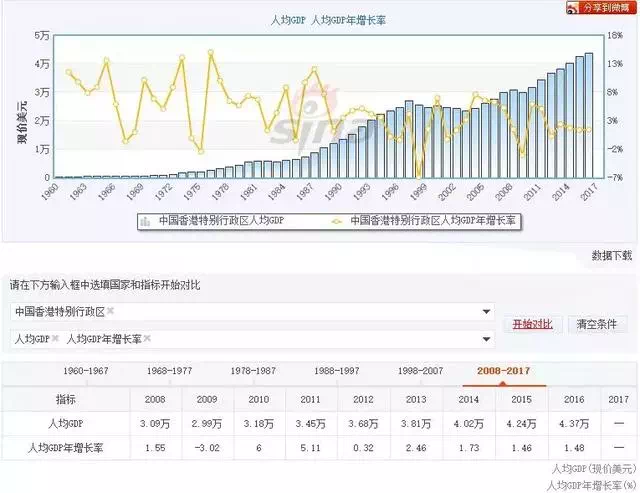
Task: Click the 1.48 growth rate cell
Action: pos(574,448)
